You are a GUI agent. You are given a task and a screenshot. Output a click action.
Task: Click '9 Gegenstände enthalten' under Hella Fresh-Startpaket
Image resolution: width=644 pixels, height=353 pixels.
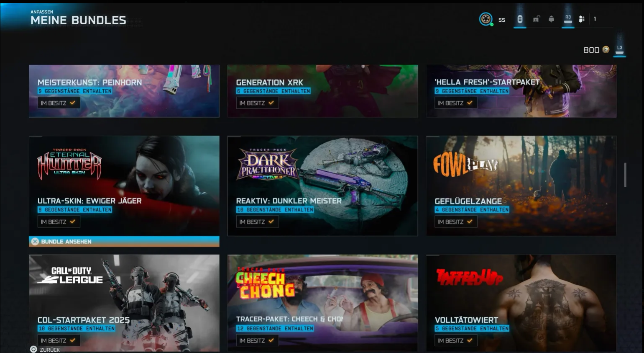[472, 91]
